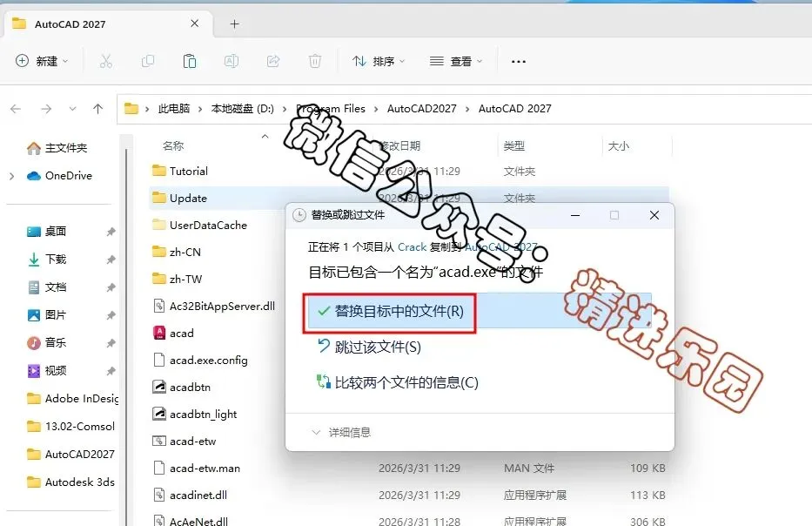Image resolution: width=812 pixels, height=526 pixels.
Task: Expand the OneDrive tree node
Action: coord(11,176)
